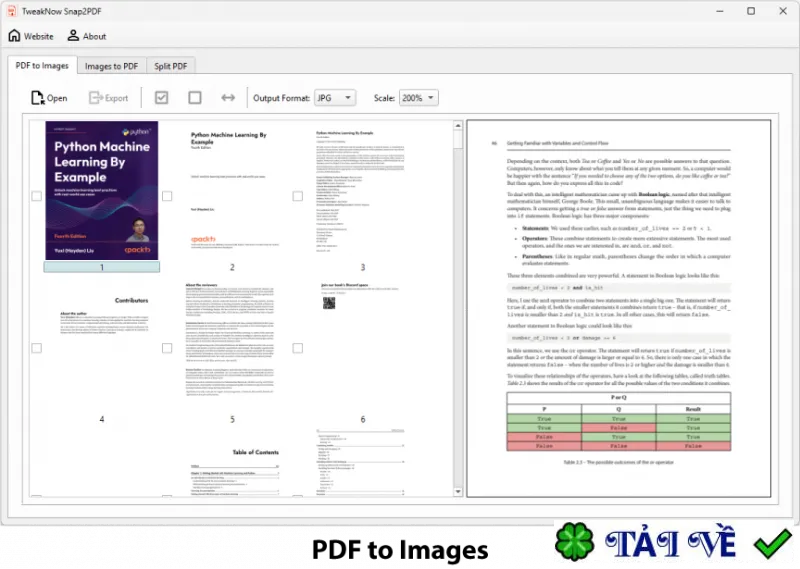Select the page 4 Contributors thumbnail
800x569 pixels.
[x=102, y=343]
